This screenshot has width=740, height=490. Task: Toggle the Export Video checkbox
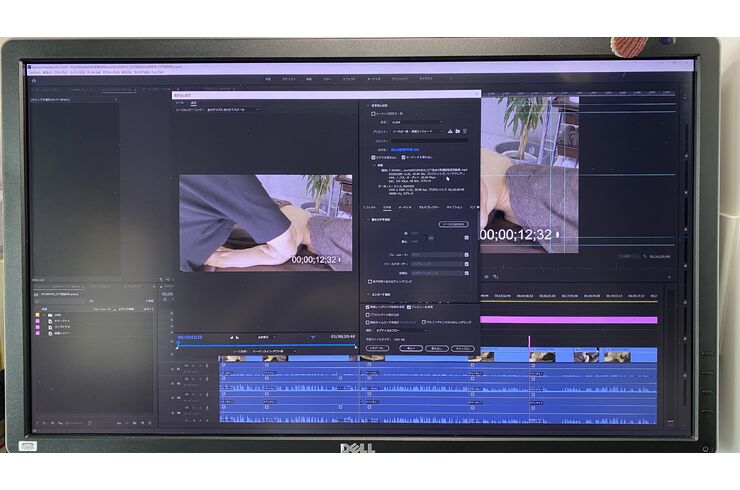[373, 157]
